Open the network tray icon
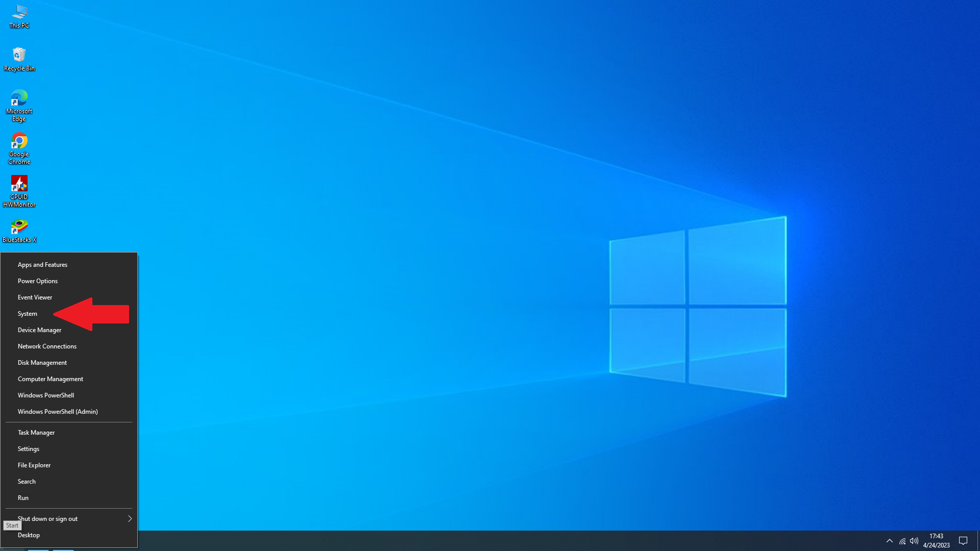 click(x=902, y=541)
